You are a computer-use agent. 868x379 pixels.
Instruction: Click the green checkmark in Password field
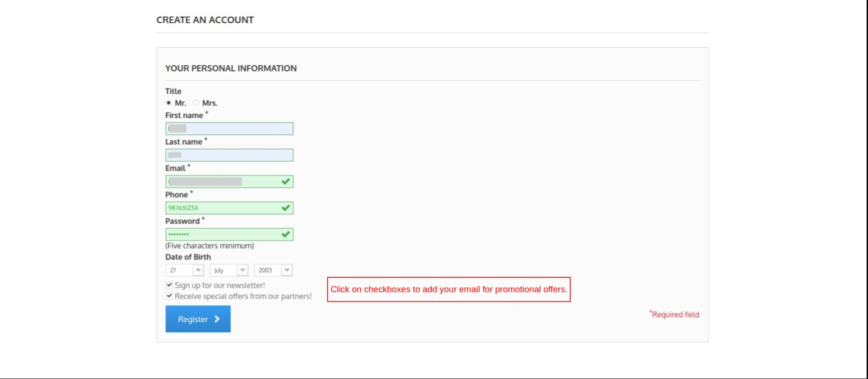click(286, 234)
